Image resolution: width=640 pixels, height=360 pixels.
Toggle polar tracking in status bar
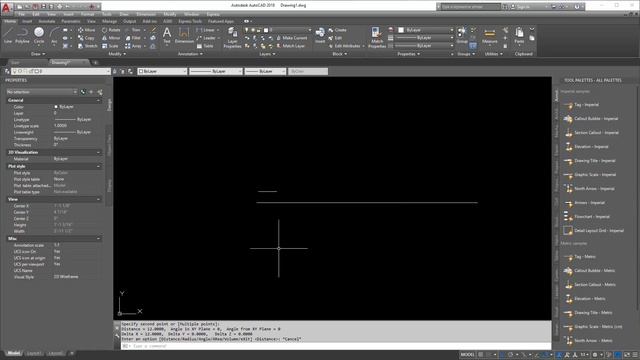511,355
